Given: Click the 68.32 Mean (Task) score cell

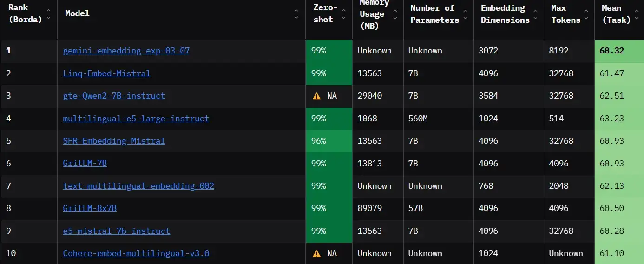Looking at the screenshot, I should tap(612, 51).
